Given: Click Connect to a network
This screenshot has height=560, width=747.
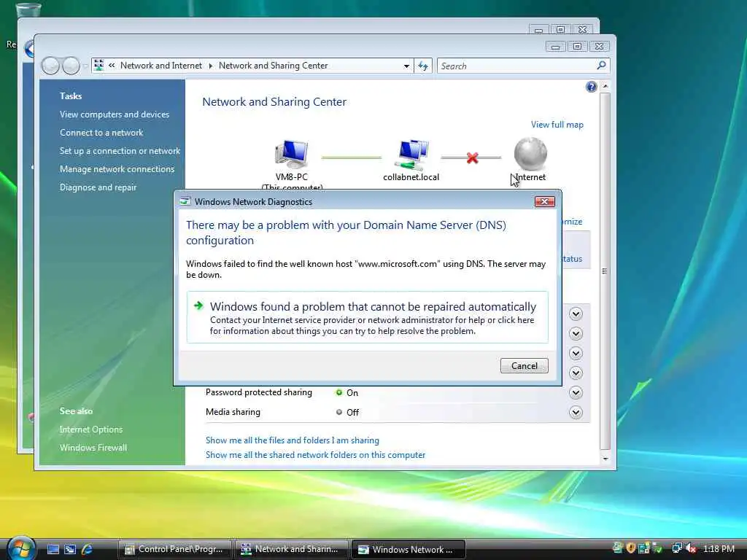Looking at the screenshot, I should click(x=101, y=133).
